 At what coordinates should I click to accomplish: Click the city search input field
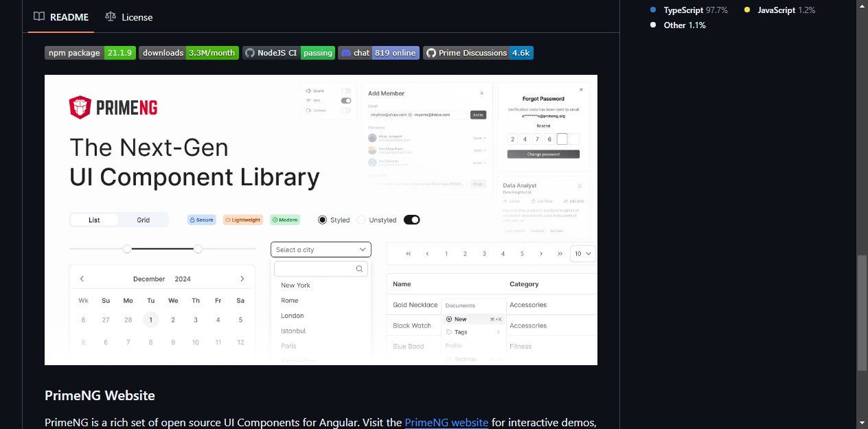coord(321,269)
